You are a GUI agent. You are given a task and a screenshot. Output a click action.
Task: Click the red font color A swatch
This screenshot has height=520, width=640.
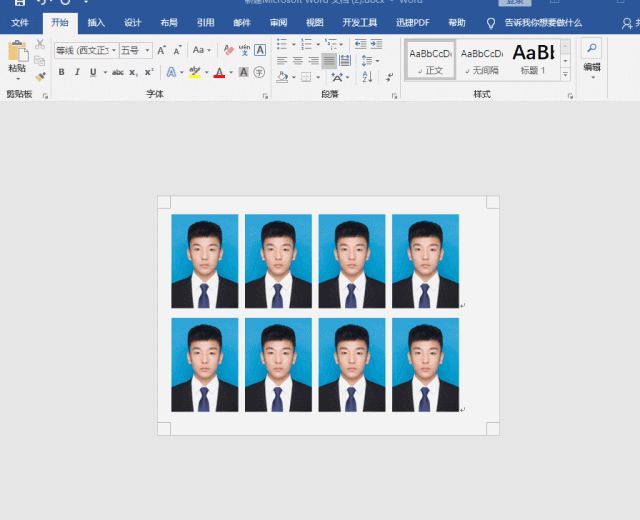219,72
